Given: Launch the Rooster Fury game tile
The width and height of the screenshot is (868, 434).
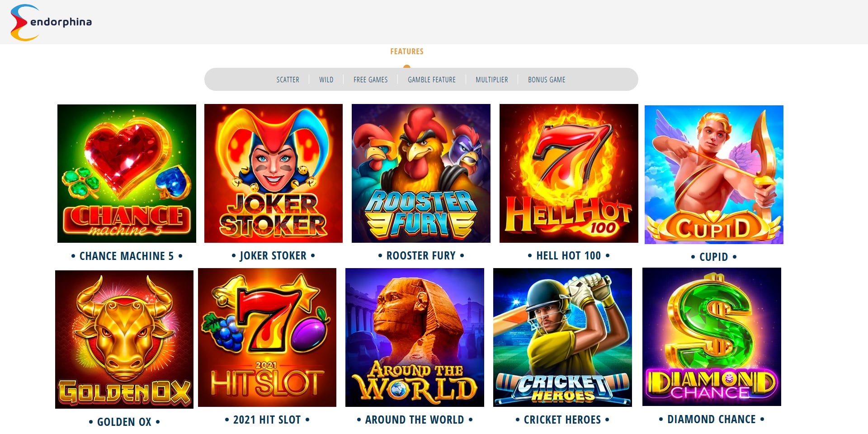Looking at the screenshot, I should pyautogui.click(x=421, y=174).
